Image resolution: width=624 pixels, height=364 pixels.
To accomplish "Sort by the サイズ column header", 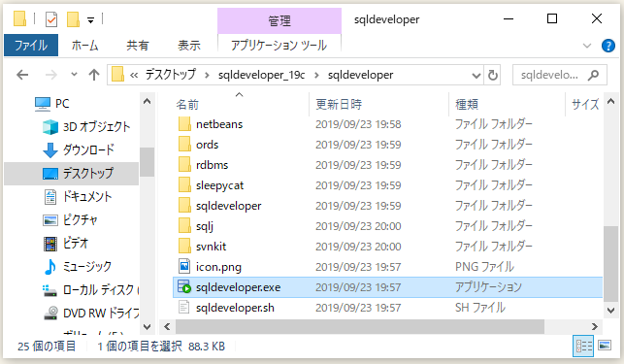I will (585, 104).
